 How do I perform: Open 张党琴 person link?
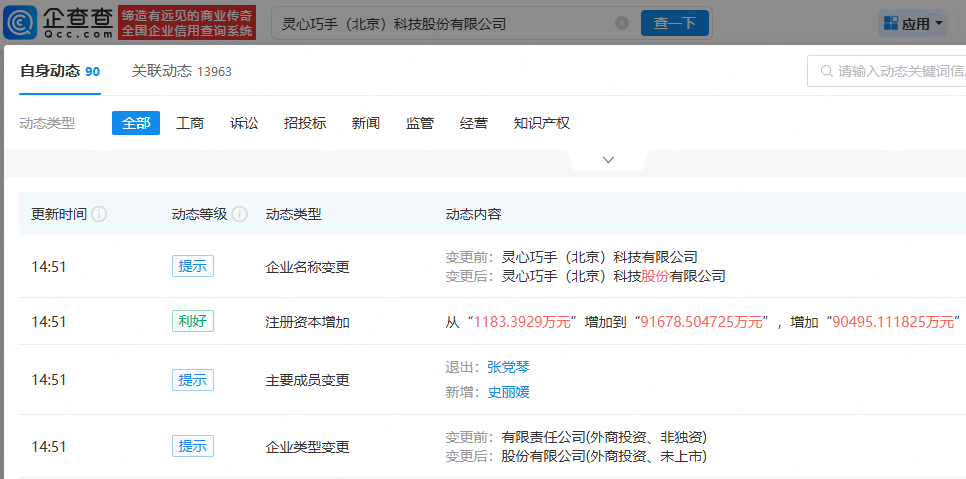pos(508,367)
